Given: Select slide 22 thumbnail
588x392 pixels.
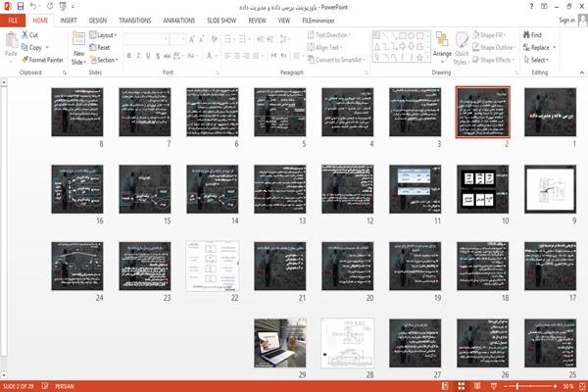Looking at the screenshot, I should (213, 266).
